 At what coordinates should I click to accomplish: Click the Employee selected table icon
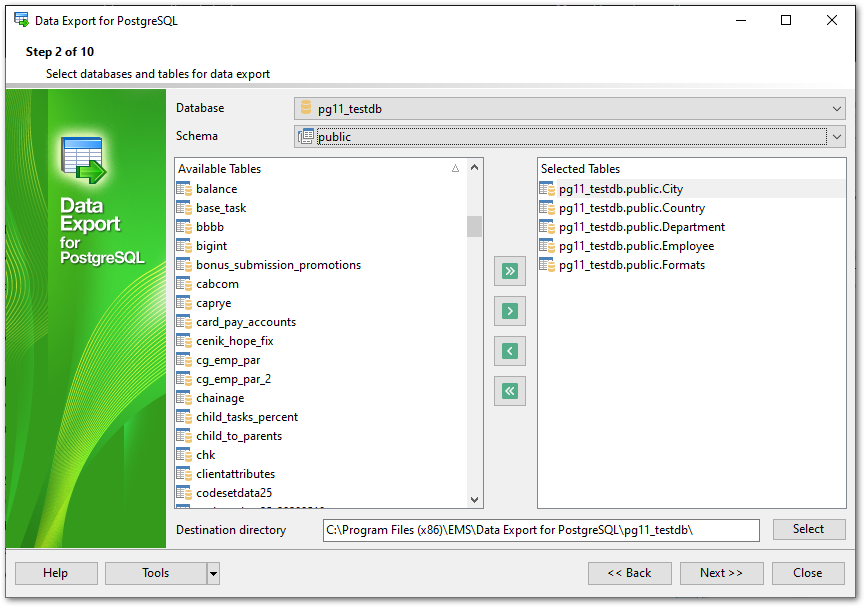pos(547,246)
